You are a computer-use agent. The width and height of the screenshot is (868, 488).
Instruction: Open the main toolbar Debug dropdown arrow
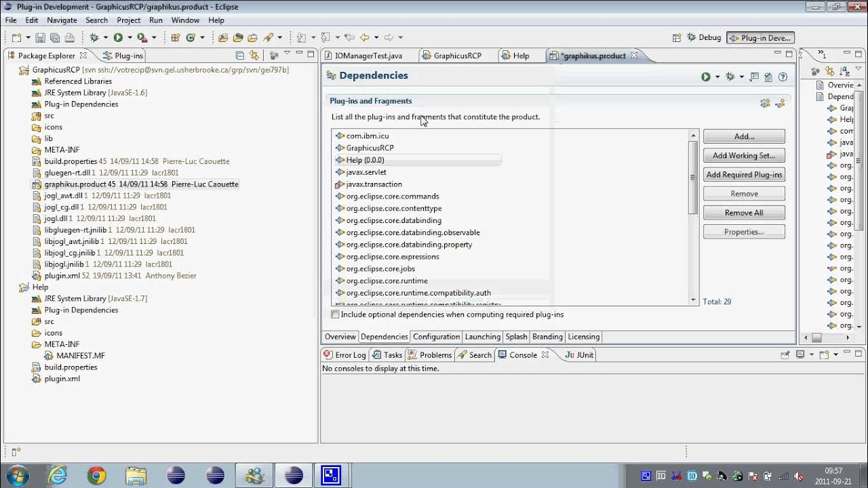tap(105, 38)
